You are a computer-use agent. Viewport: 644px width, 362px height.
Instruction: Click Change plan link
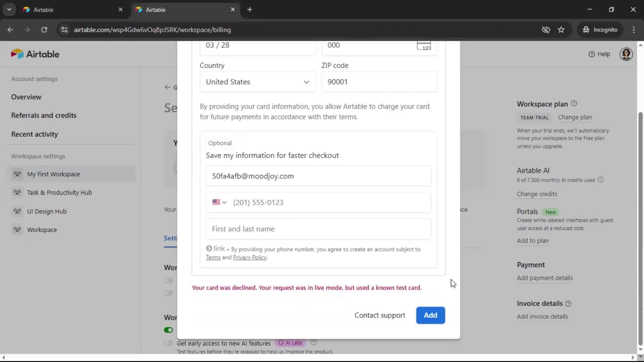pyautogui.click(x=575, y=117)
